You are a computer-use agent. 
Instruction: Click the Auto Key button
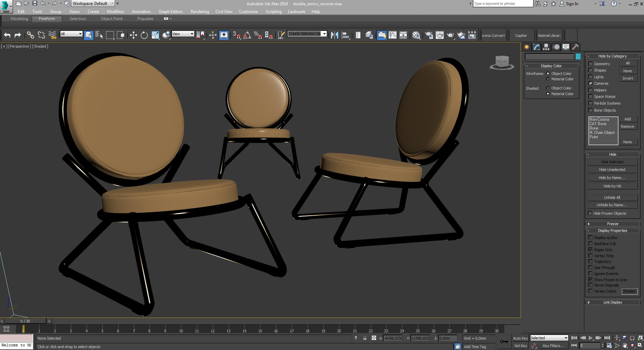coord(520,338)
